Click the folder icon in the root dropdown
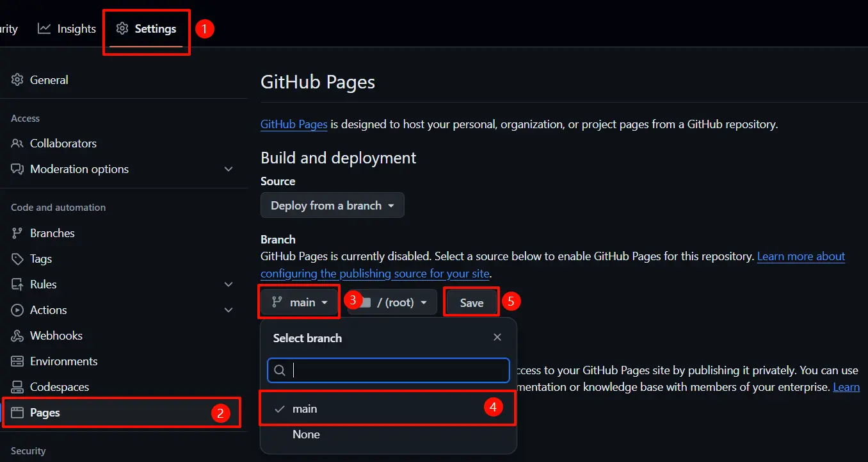 [x=364, y=302]
